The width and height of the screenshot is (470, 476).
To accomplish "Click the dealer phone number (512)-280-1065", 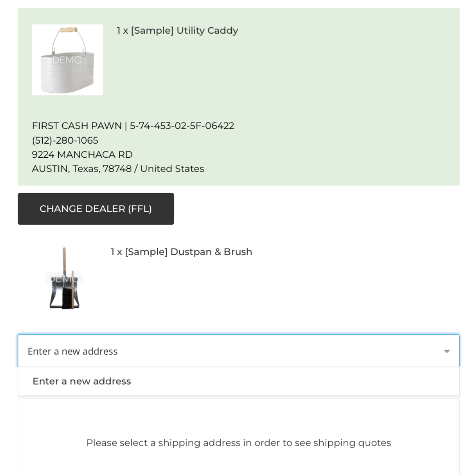I will coord(65,140).
